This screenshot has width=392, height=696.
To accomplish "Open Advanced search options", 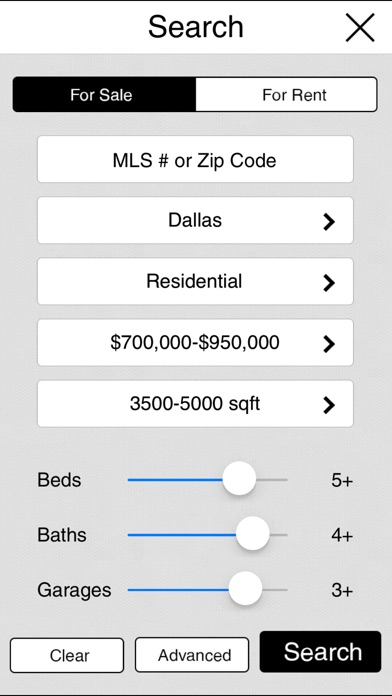I will tap(192, 655).
